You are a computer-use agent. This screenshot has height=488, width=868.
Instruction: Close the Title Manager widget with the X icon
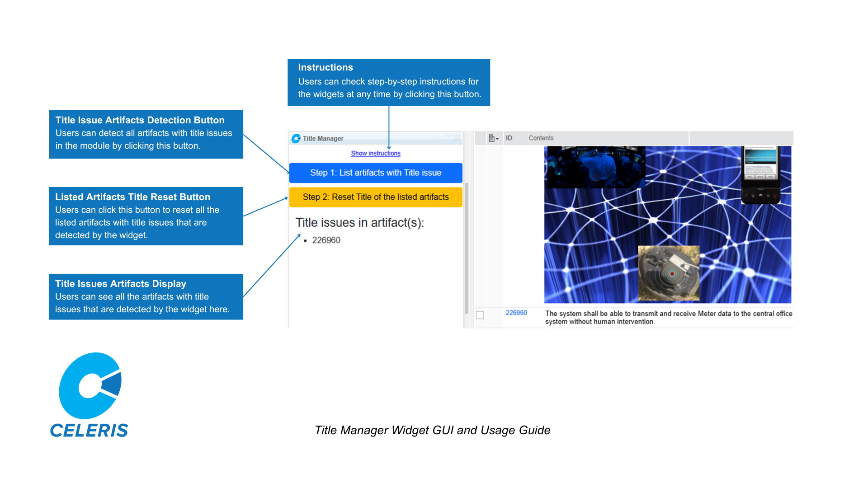pos(457,137)
